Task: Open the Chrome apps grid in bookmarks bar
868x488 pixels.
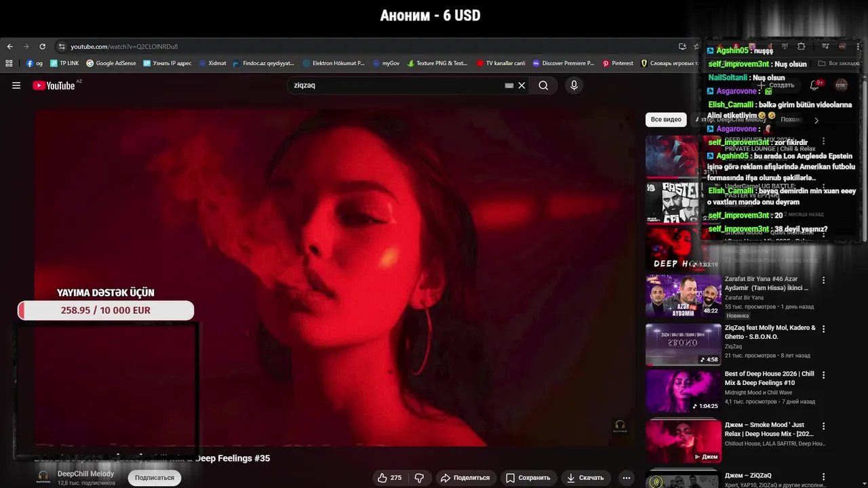Action: pos(9,63)
